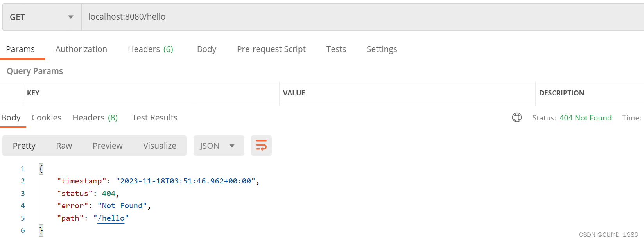The height and width of the screenshot is (241, 644).
Task: Click the VALUE column header
Action: (x=294, y=93)
